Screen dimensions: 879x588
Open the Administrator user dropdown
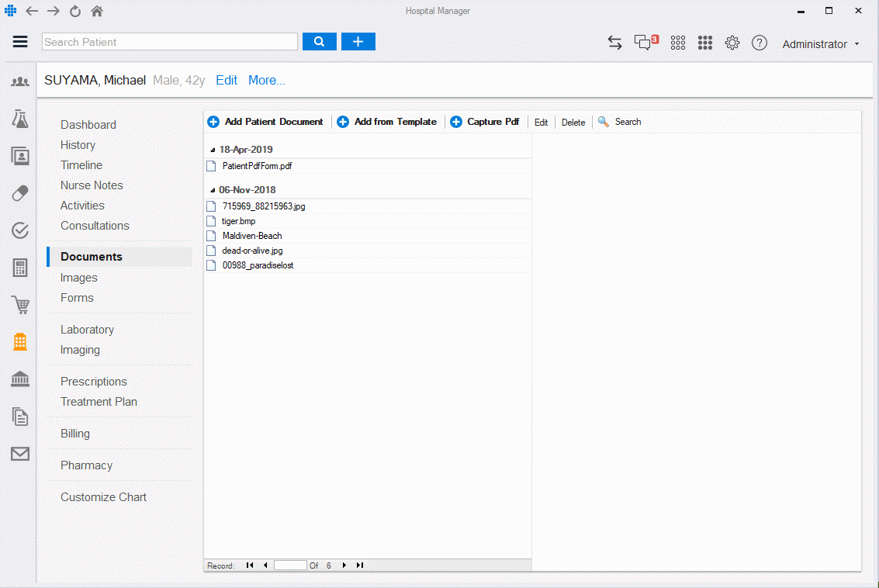pos(820,44)
